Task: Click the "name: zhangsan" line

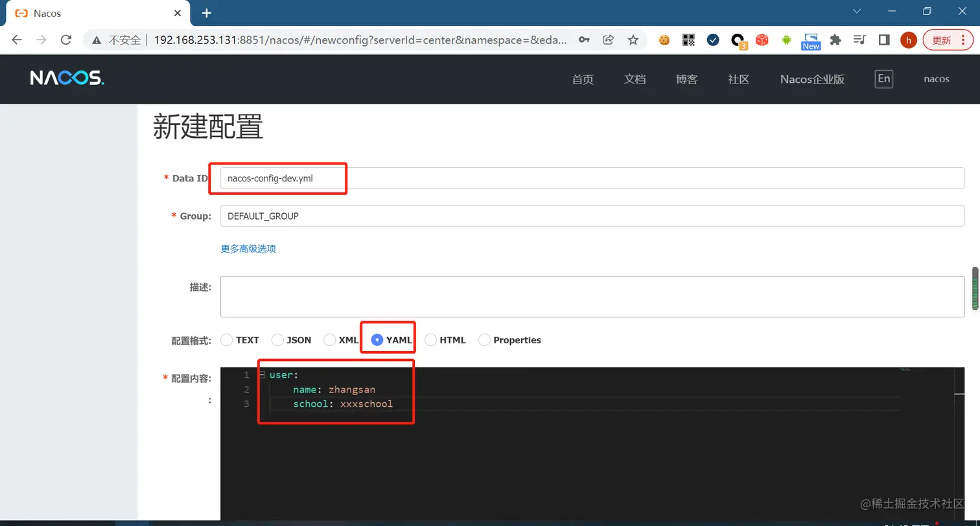Action: point(334,389)
